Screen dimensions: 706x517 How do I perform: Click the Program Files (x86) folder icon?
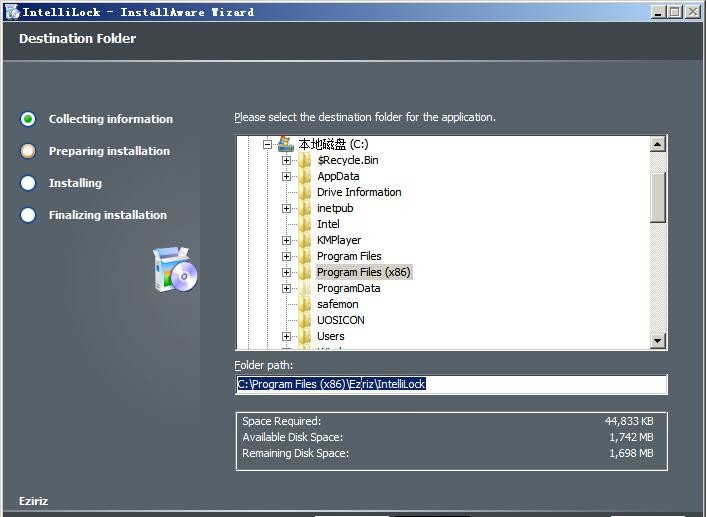[305, 272]
